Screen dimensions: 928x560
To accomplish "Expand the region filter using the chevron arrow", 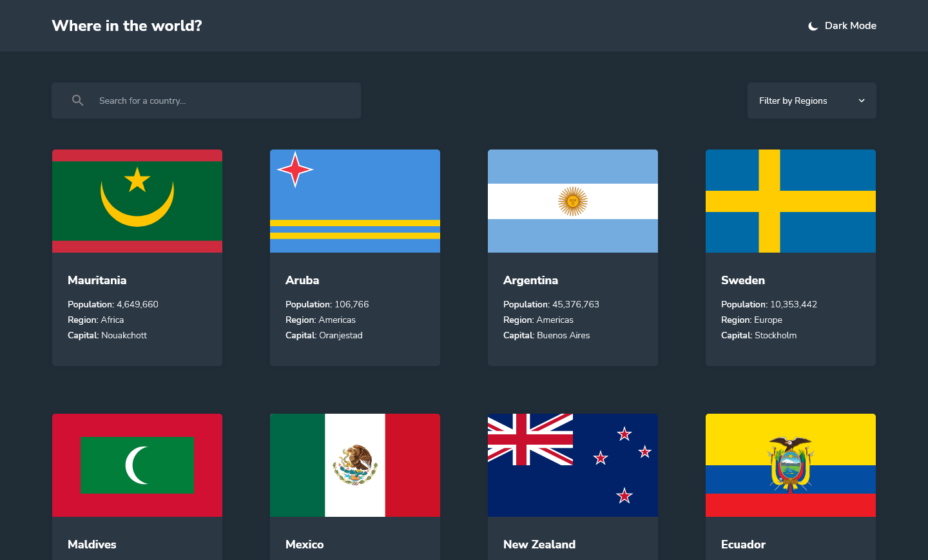I will click(862, 101).
